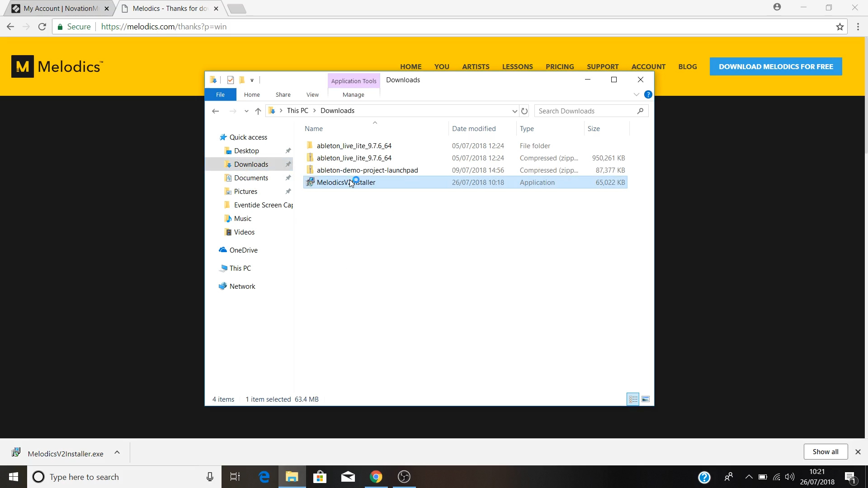The height and width of the screenshot is (488, 868).
Task: Click the MelodicsV2Installer.exe download bar
Action: 66,453
